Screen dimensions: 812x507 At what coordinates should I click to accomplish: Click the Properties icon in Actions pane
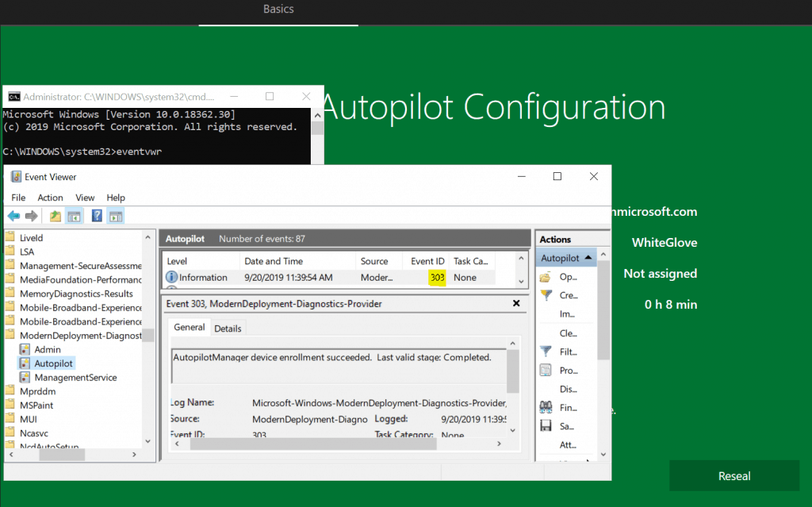pos(546,371)
